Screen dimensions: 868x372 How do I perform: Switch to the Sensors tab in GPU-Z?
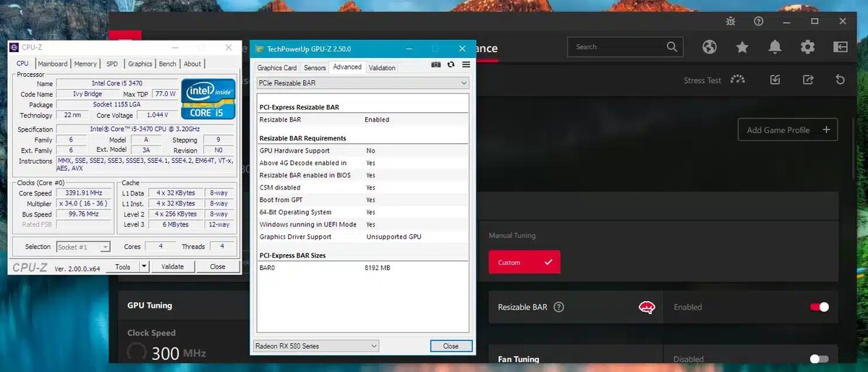[x=315, y=67]
